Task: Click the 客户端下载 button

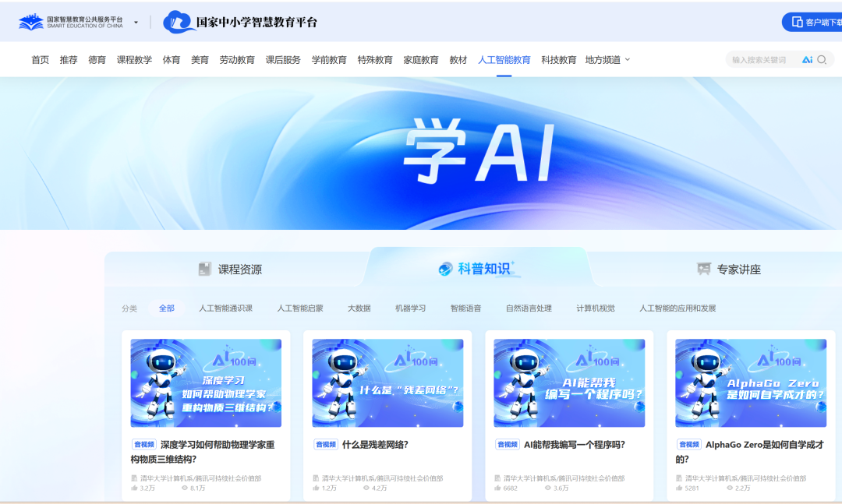Action: pyautogui.click(x=812, y=22)
